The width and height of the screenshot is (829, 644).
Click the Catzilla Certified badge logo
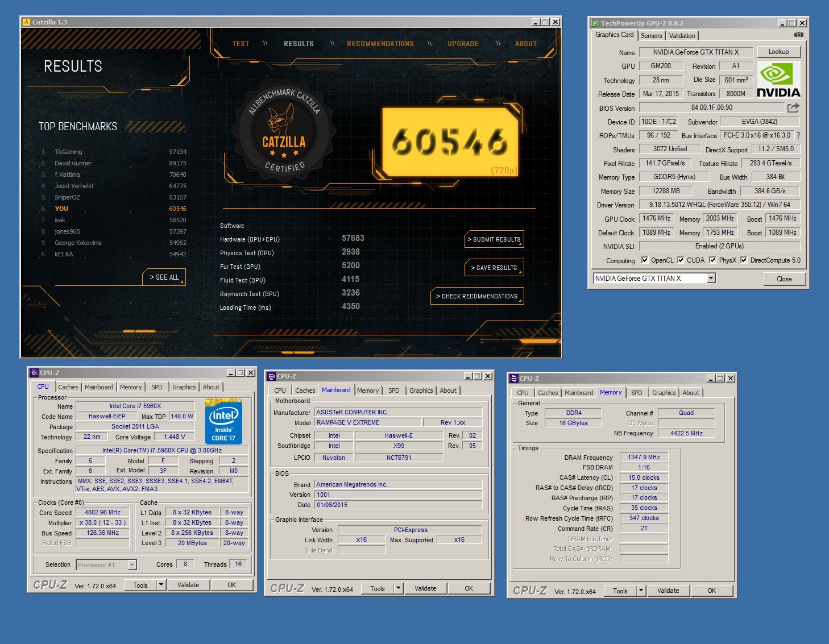[x=284, y=132]
